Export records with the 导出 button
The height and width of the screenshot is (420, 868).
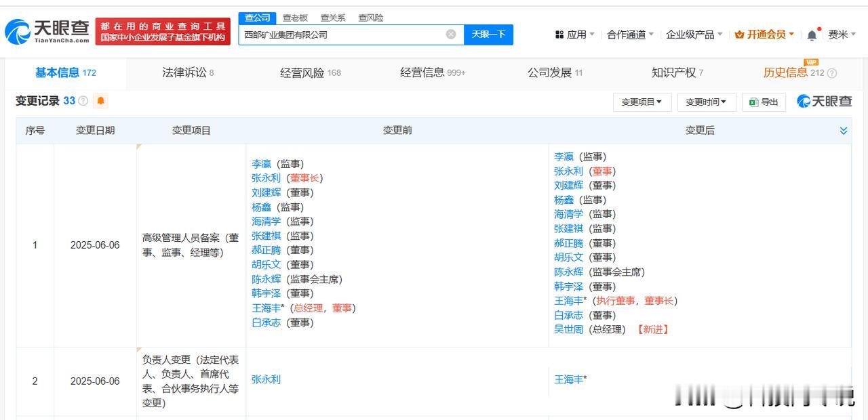(x=764, y=102)
